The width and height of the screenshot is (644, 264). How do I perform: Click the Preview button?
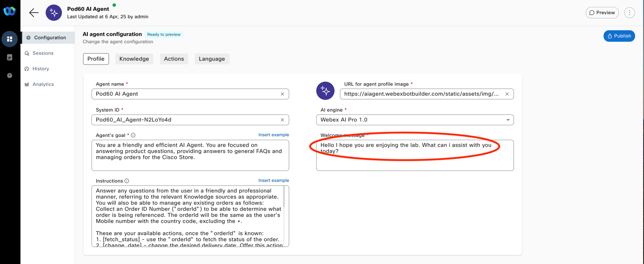coord(602,13)
